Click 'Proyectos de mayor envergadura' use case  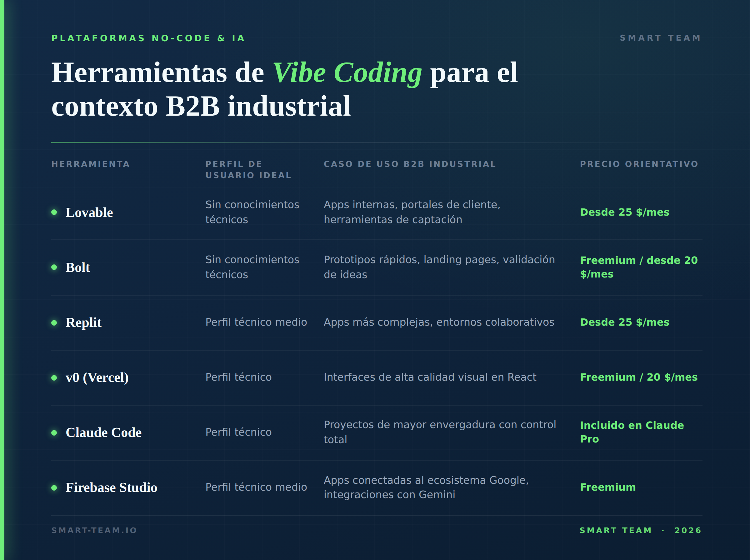(440, 432)
